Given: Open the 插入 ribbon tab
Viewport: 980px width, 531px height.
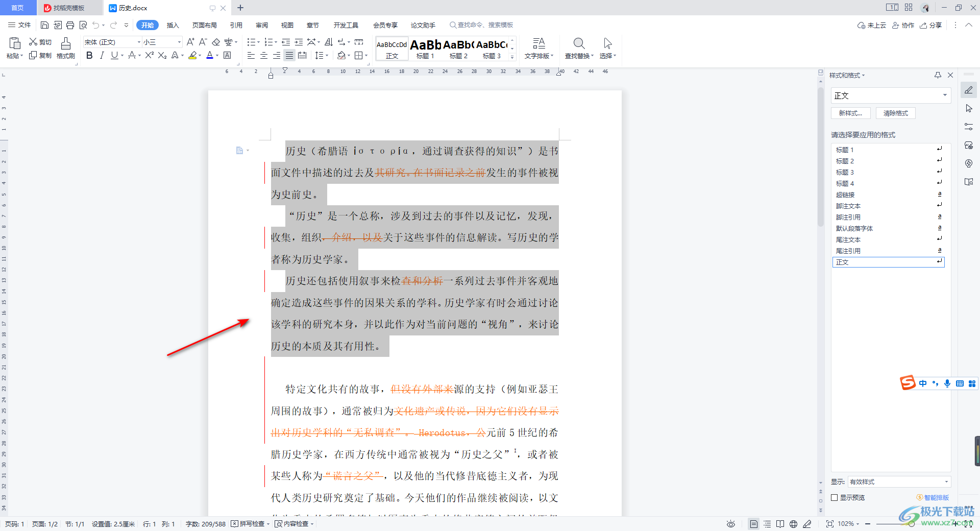Looking at the screenshot, I should click(x=173, y=25).
